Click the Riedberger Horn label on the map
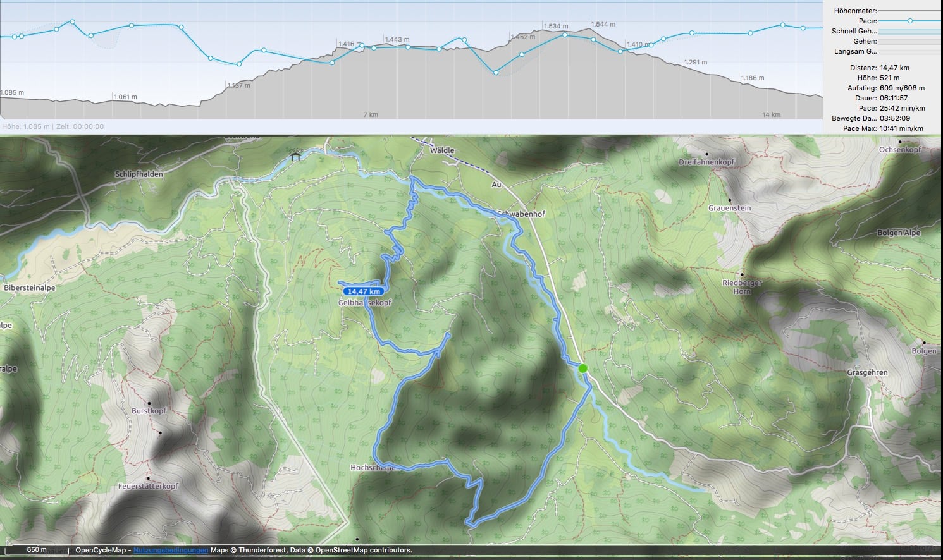Image resolution: width=943 pixels, height=560 pixels. (743, 287)
